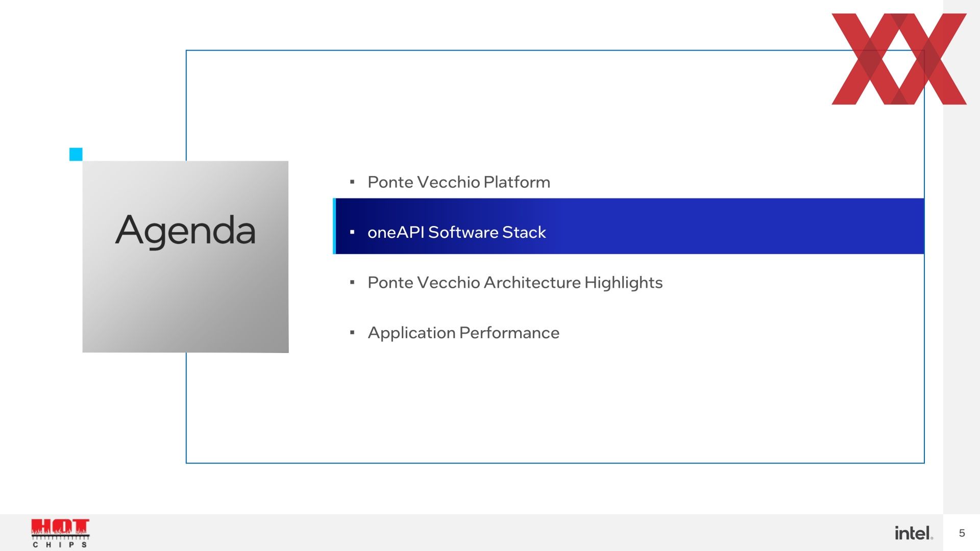The image size is (980, 551).
Task: Click the red XX graphic
Action: click(899, 59)
